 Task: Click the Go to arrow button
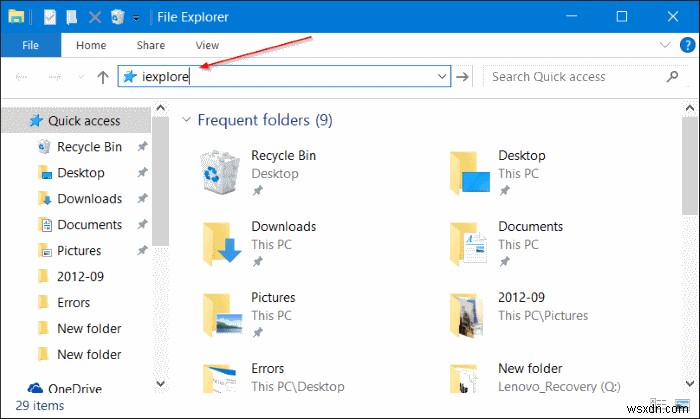(462, 77)
